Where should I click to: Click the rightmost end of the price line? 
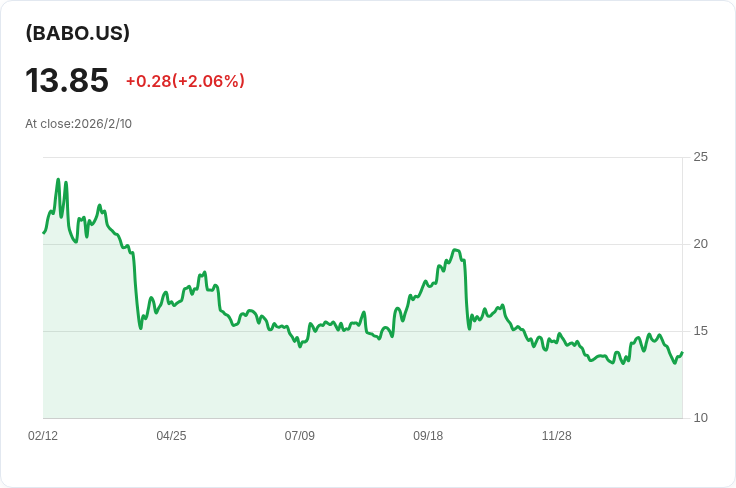coord(682,353)
